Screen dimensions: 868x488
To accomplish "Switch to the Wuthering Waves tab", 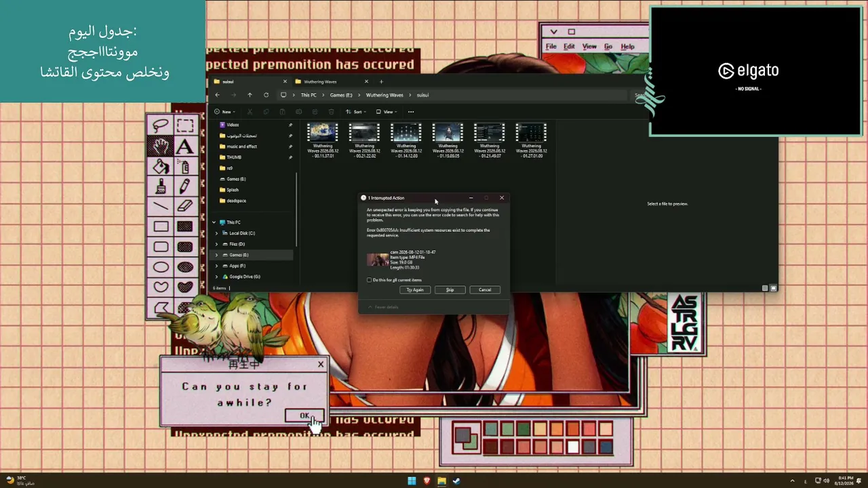I will [334, 81].
